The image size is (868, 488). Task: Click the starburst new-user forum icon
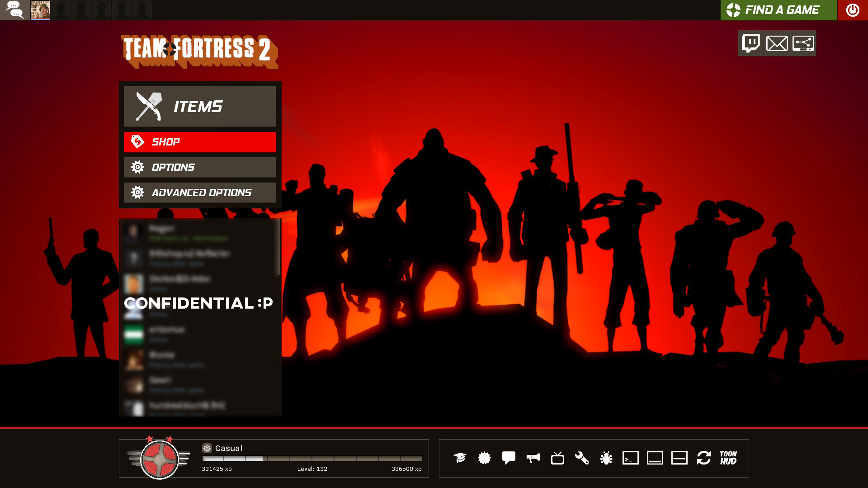point(484,458)
